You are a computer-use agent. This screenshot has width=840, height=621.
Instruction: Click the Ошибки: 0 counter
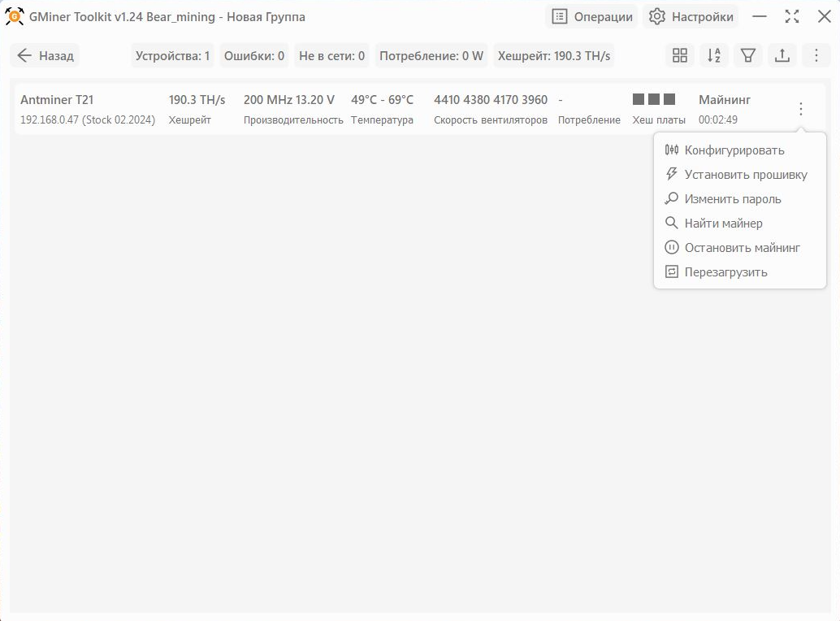(254, 56)
